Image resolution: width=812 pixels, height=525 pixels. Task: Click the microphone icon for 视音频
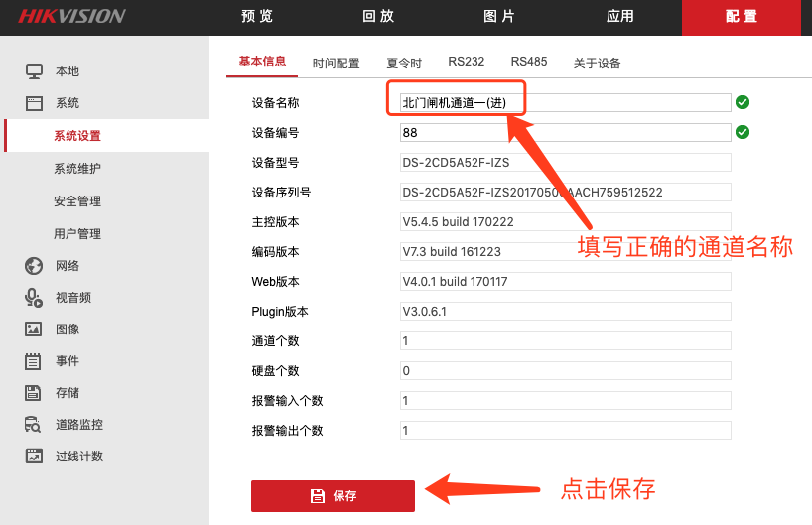pyautogui.click(x=34, y=297)
